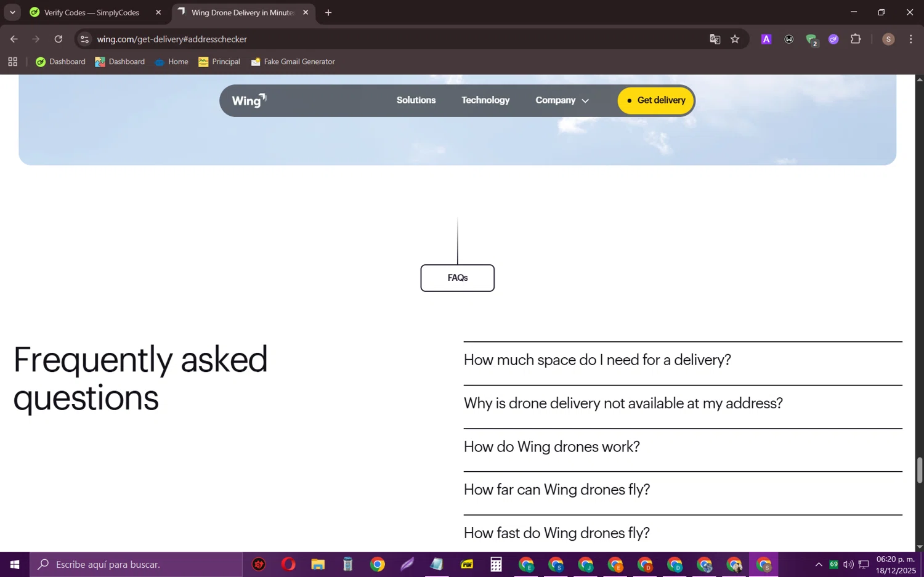Viewport: 924px width, 577px height.
Task: Open the Fake Gmail Generator bookmark
Action: [293, 62]
